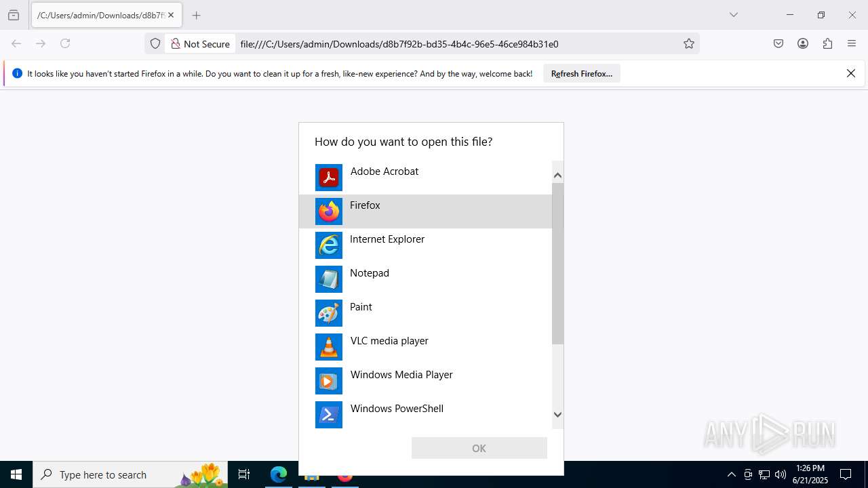Screen dimensions: 868x488
Task: Click the info icon in the notification bar
Action: pos(17,73)
